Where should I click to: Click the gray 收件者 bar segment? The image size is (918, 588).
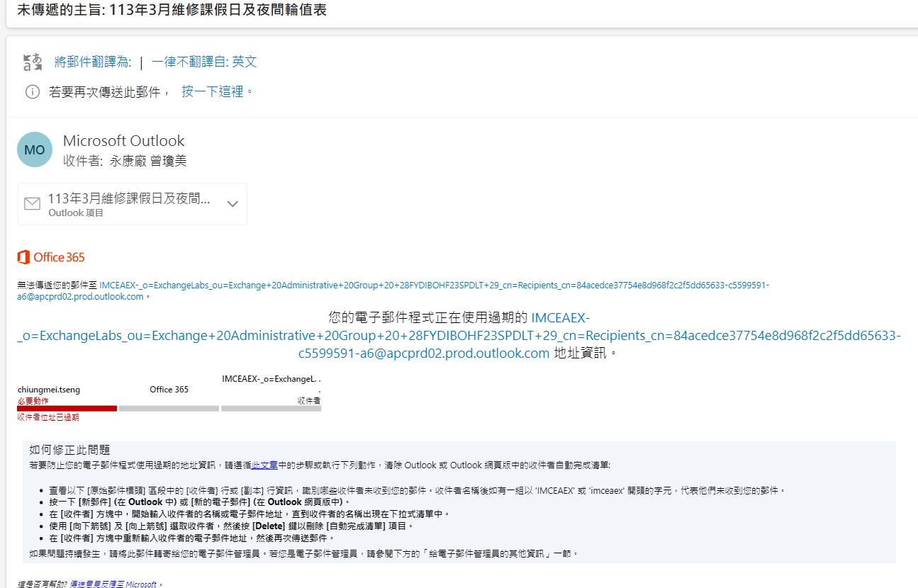coord(271,408)
